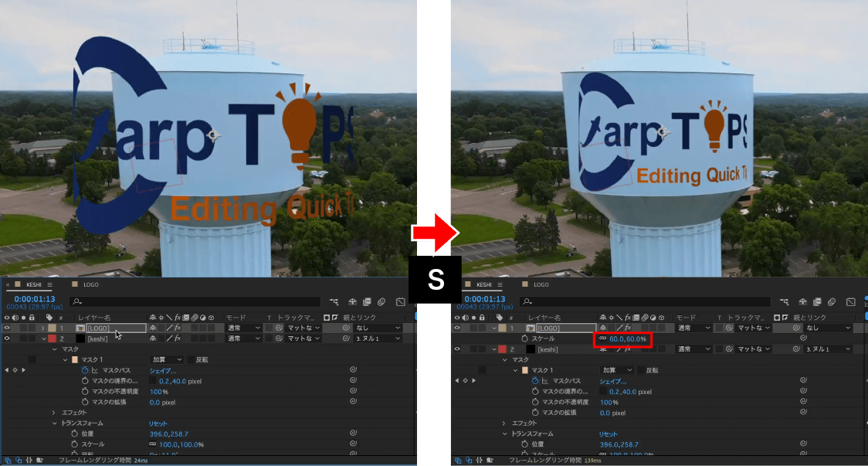Open LOGO parent なし dropdown in right timeline
The width and height of the screenshot is (868, 466).
click(x=828, y=328)
